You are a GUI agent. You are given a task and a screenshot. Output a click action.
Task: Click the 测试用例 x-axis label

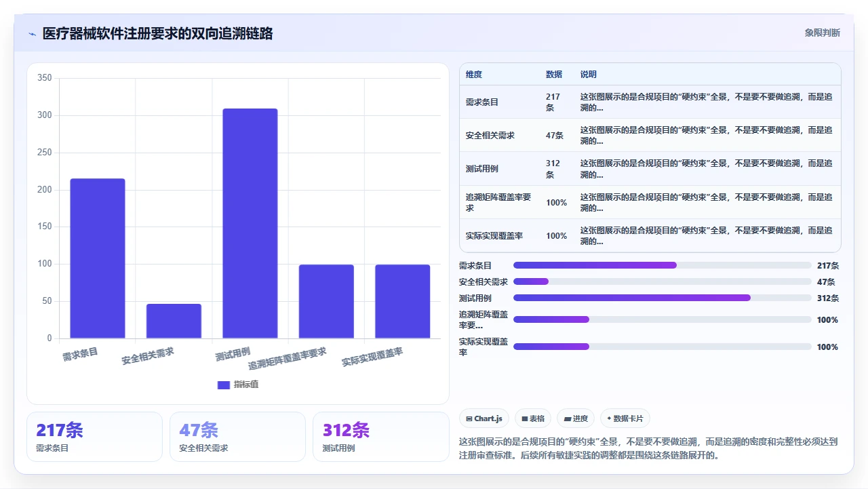pos(233,353)
